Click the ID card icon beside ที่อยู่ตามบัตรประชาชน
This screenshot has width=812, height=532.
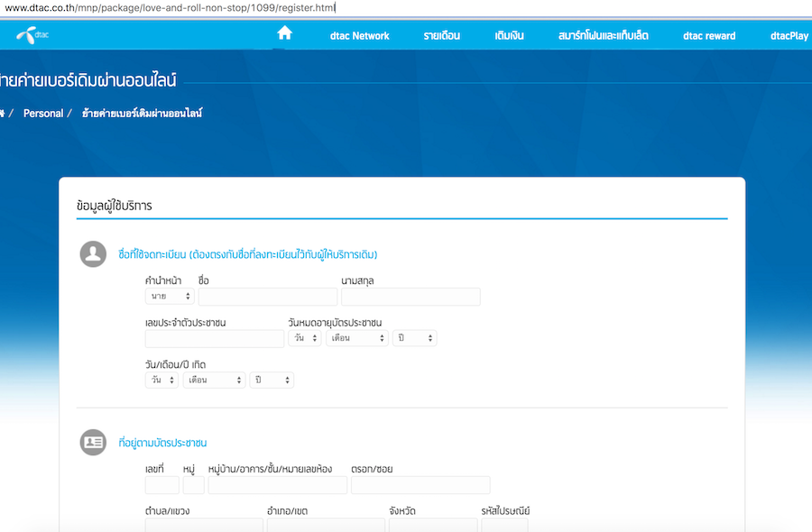pyautogui.click(x=93, y=442)
